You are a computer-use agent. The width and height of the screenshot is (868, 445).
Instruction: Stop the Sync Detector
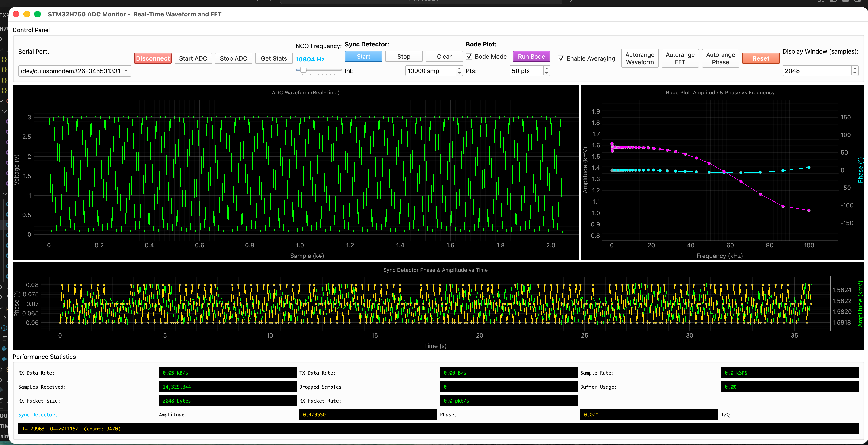pyautogui.click(x=403, y=56)
